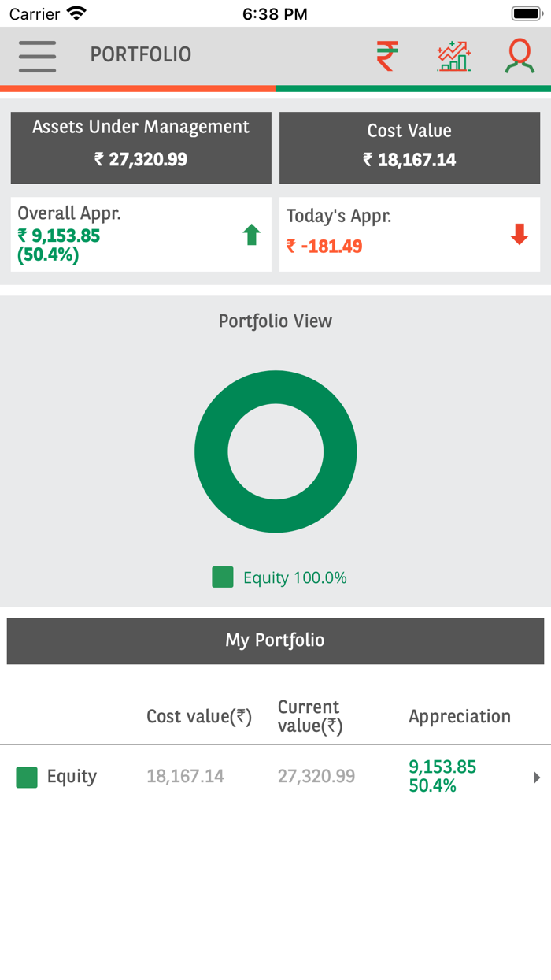
Task: Open the Cost Value card
Action: point(409,147)
